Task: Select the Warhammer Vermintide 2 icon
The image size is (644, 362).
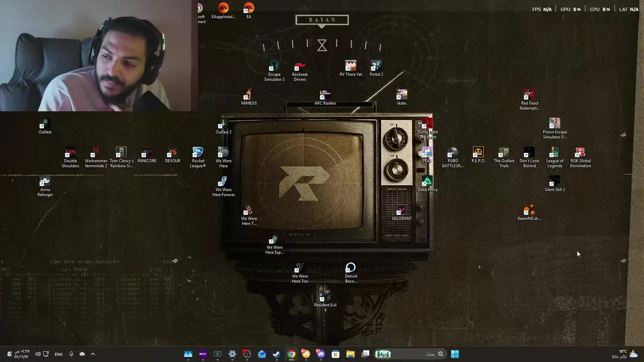Action: [96, 158]
